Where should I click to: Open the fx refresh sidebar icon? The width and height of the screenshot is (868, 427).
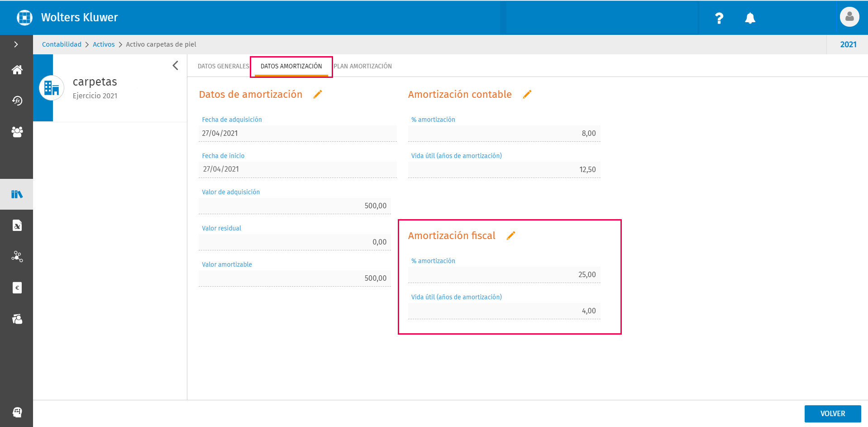click(x=17, y=101)
